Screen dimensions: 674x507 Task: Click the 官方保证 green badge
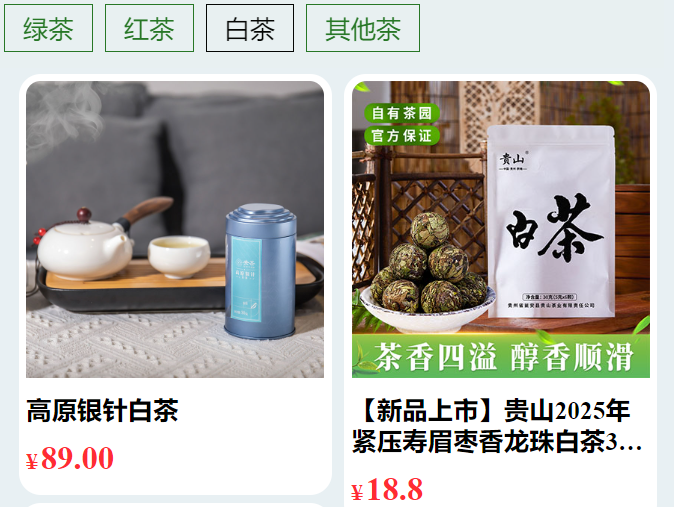tap(402, 136)
